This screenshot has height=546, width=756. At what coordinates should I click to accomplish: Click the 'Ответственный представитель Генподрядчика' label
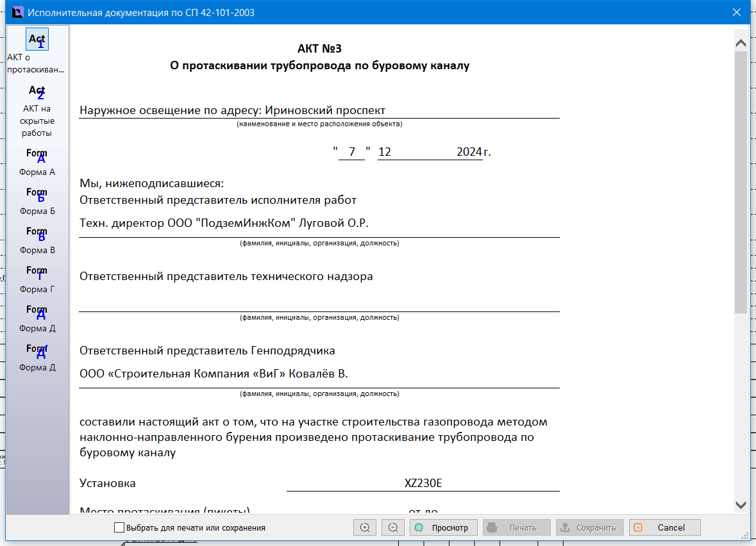pyautogui.click(x=207, y=351)
